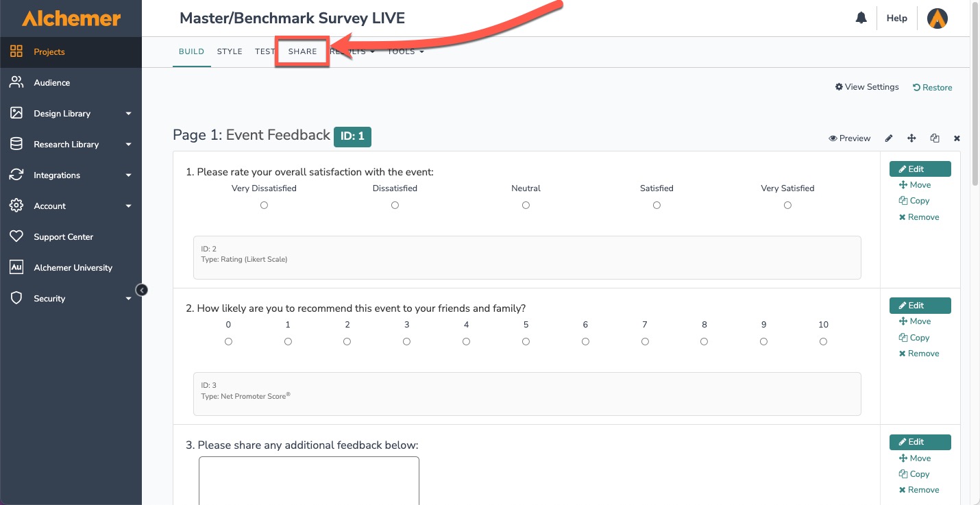This screenshot has height=505, width=980.
Task: Select the Neutral satisfaction radio button
Action: (x=526, y=206)
